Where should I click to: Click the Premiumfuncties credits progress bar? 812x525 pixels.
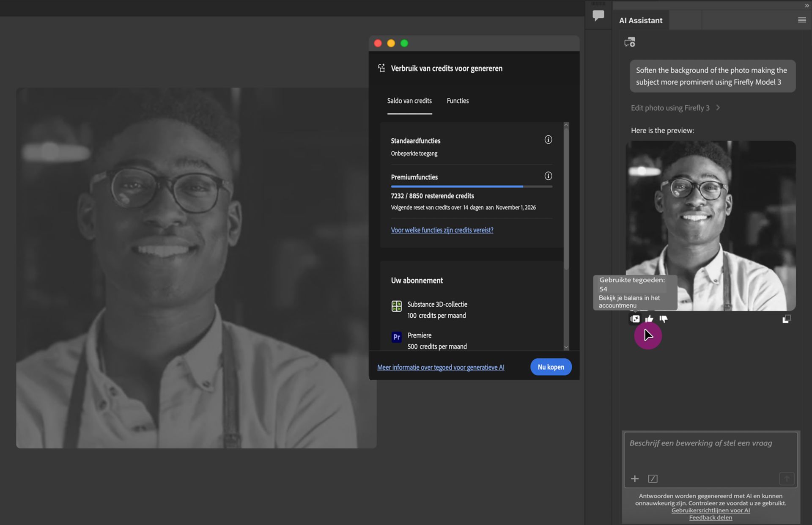coord(472,186)
